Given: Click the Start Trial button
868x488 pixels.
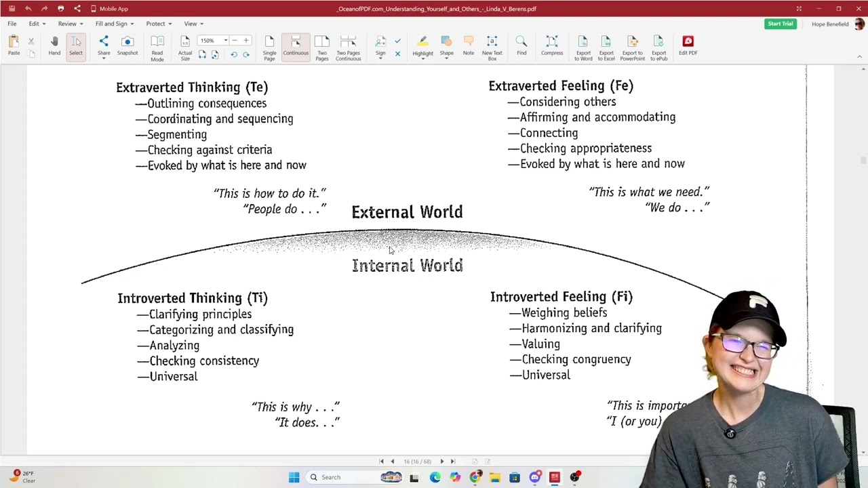Looking at the screenshot, I should 781,24.
